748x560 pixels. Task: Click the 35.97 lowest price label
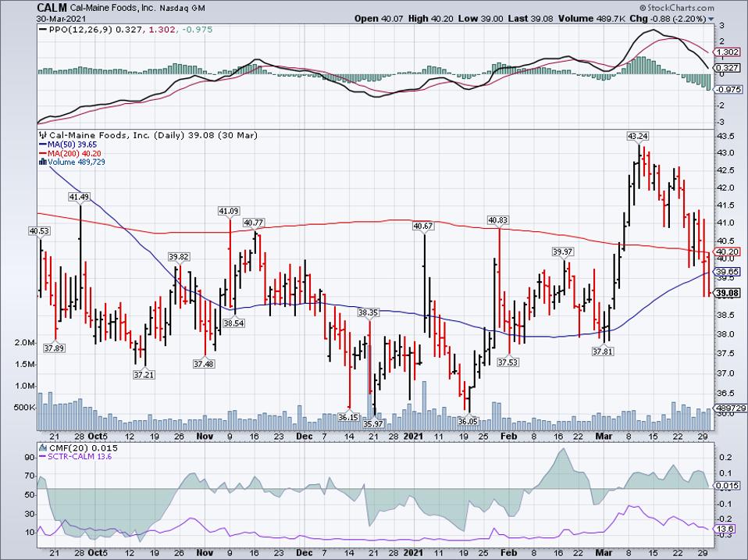tap(373, 423)
